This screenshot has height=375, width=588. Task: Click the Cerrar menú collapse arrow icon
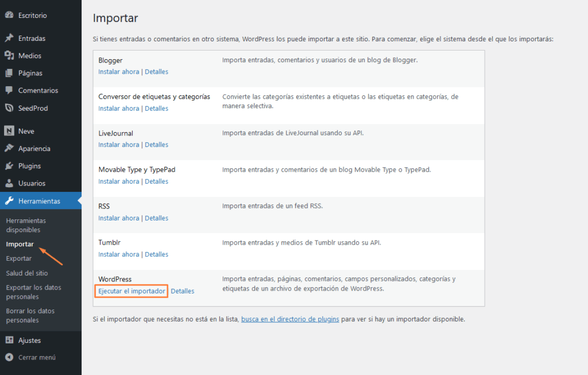pos(9,357)
